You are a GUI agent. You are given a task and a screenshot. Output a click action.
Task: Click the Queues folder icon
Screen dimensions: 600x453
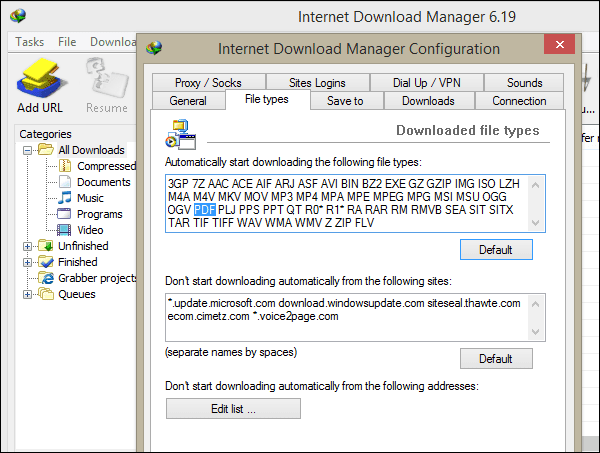46,294
